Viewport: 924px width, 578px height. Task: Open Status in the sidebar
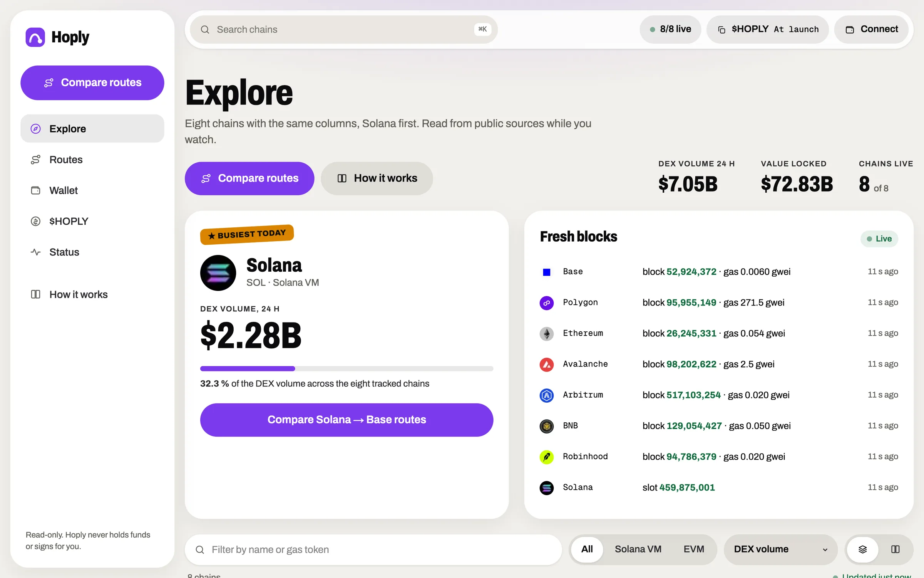pos(92,252)
